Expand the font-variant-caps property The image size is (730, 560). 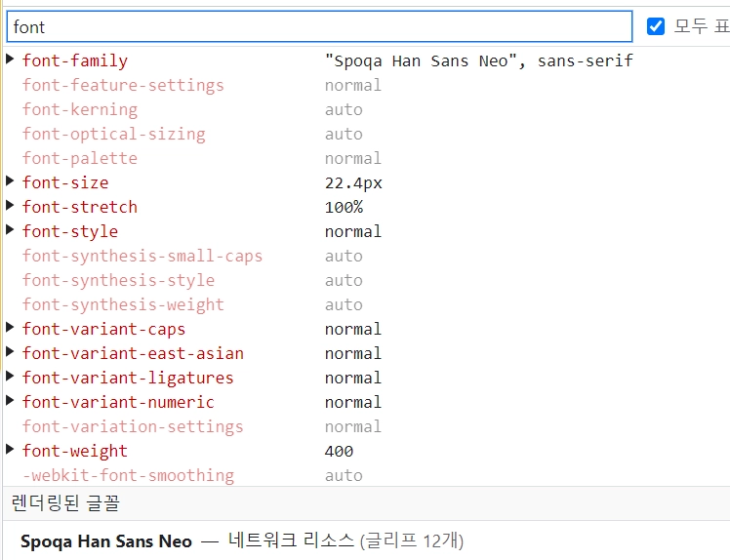pos(10,329)
